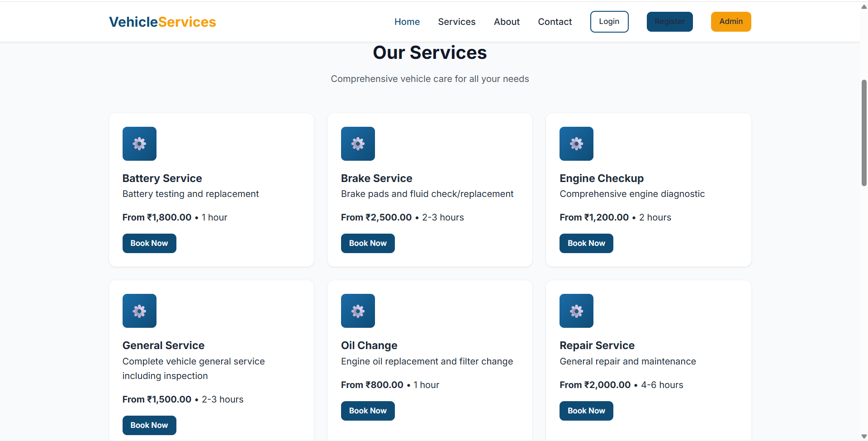Click the Brake Service gear icon
This screenshot has width=868, height=441.
click(x=358, y=144)
